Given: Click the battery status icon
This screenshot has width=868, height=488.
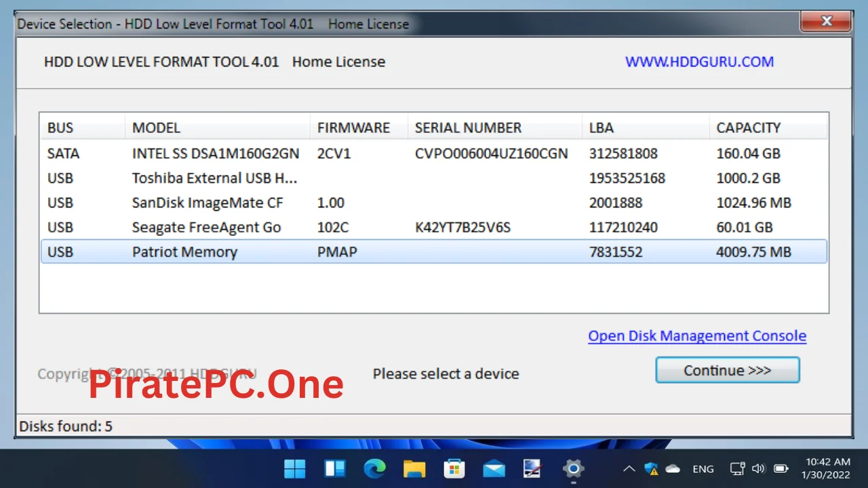Looking at the screenshot, I should pos(781,468).
